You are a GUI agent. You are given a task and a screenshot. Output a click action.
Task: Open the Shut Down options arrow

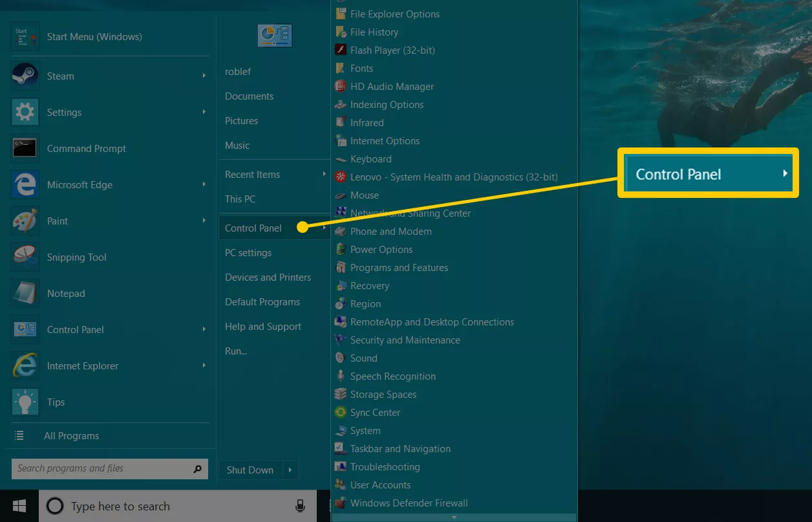290,470
